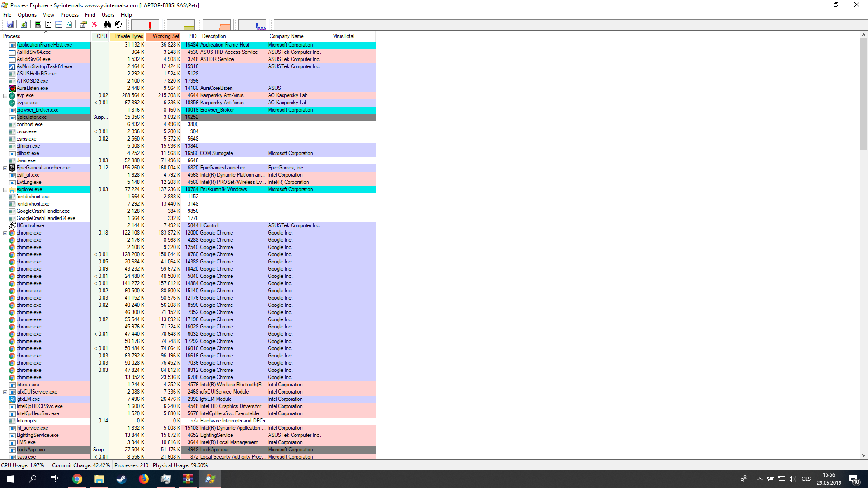
Task: Select the HControl.exe process
Action: [188, 226]
